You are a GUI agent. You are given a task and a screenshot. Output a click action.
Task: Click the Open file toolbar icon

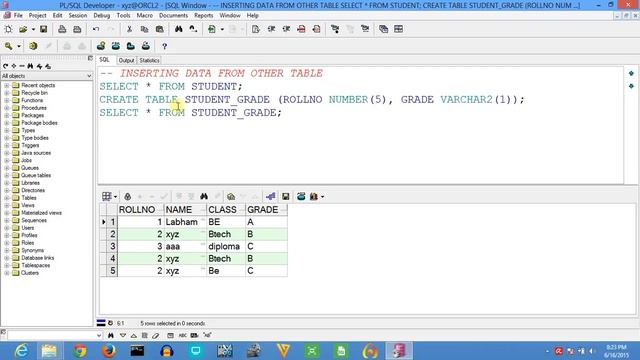coord(23,29)
